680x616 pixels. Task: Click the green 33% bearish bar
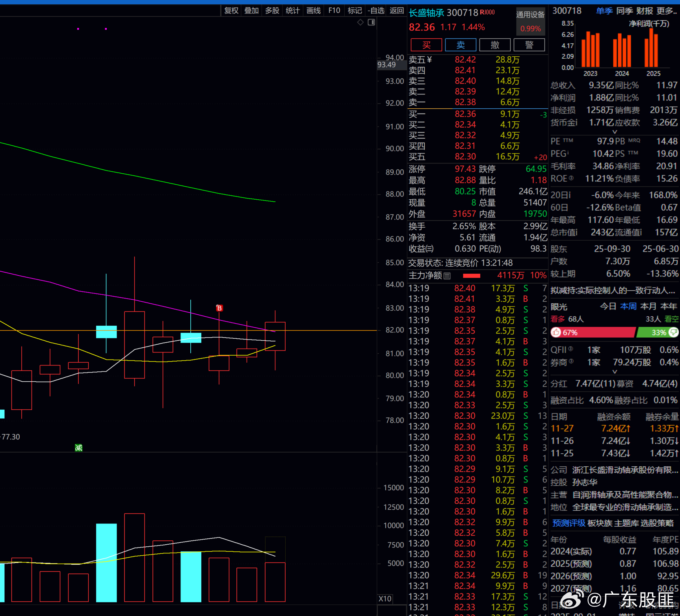click(x=658, y=332)
